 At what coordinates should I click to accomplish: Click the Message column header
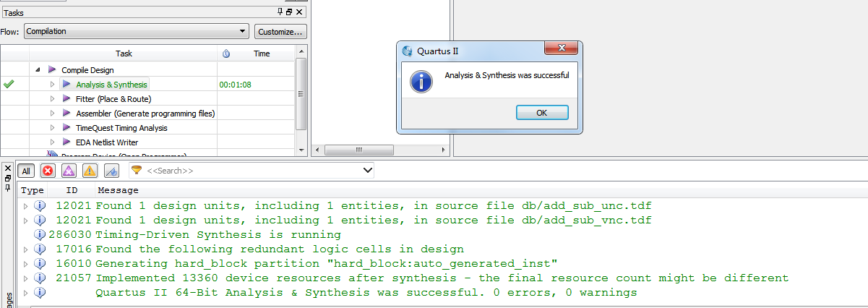(118, 191)
